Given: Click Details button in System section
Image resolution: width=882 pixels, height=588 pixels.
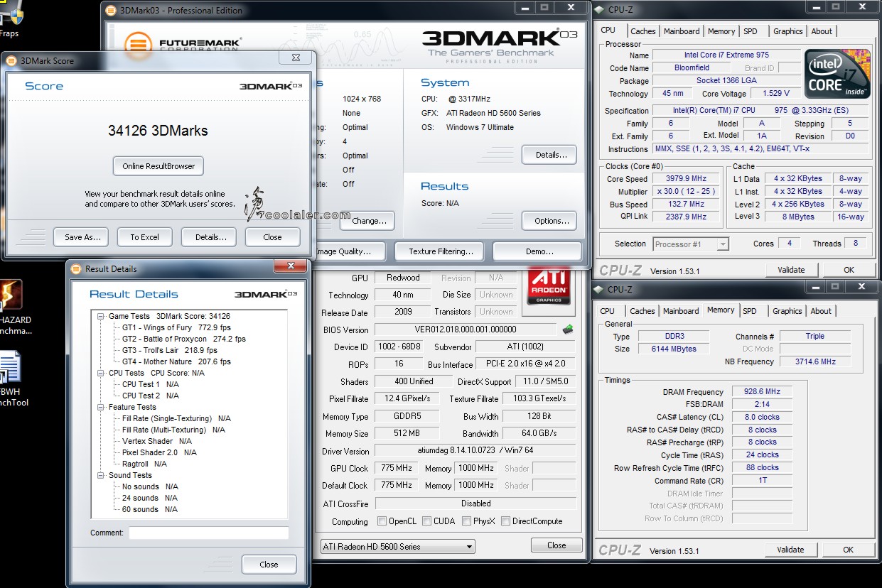Looking at the screenshot, I should pyautogui.click(x=549, y=154).
